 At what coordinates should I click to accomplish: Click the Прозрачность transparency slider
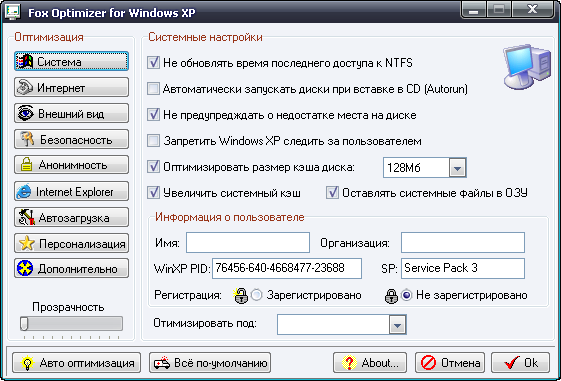(x=71, y=323)
